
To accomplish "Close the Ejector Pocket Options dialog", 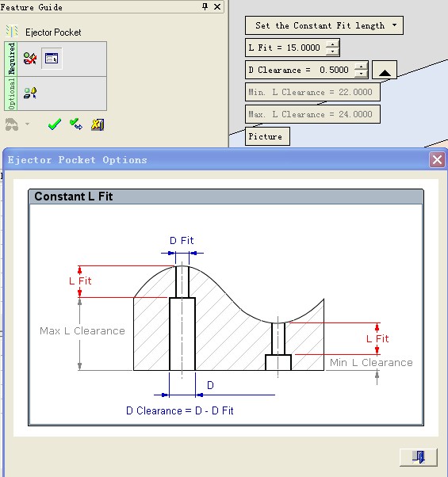I will [x=438, y=160].
